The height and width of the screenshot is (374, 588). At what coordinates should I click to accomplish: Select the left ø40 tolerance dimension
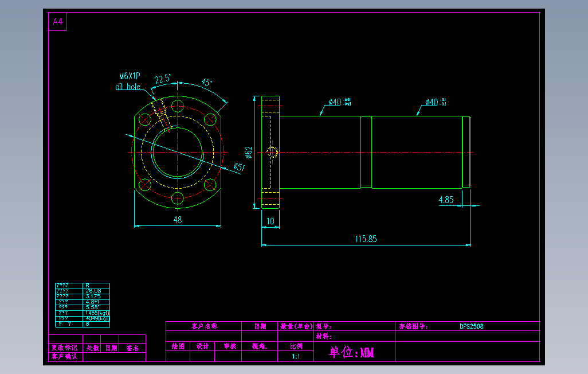tap(340, 102)
